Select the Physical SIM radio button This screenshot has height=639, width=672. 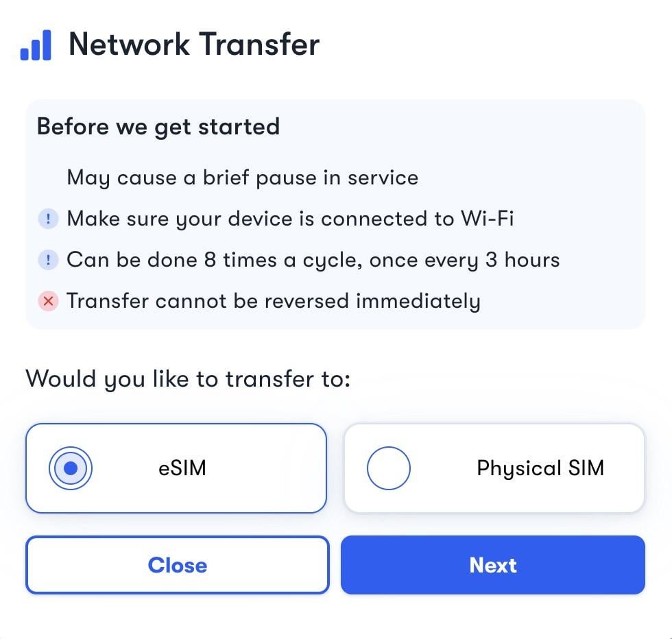388,468
